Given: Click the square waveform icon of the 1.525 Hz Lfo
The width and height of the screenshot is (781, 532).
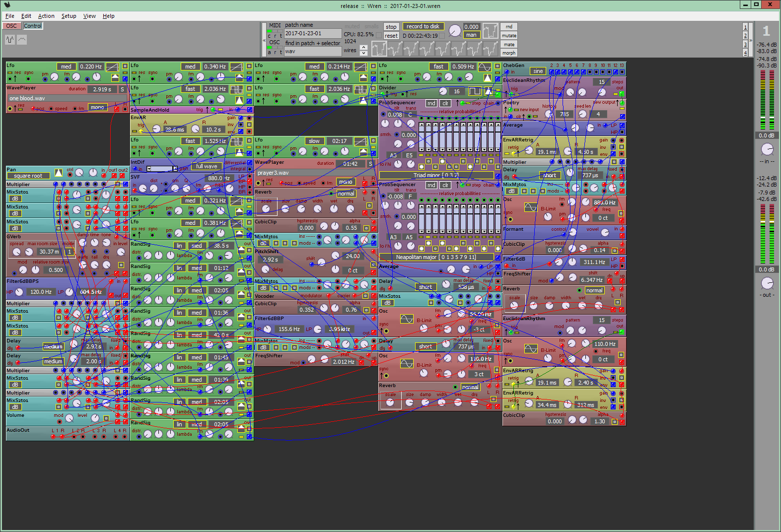Looking at the screenshot, I should (236, 141).
